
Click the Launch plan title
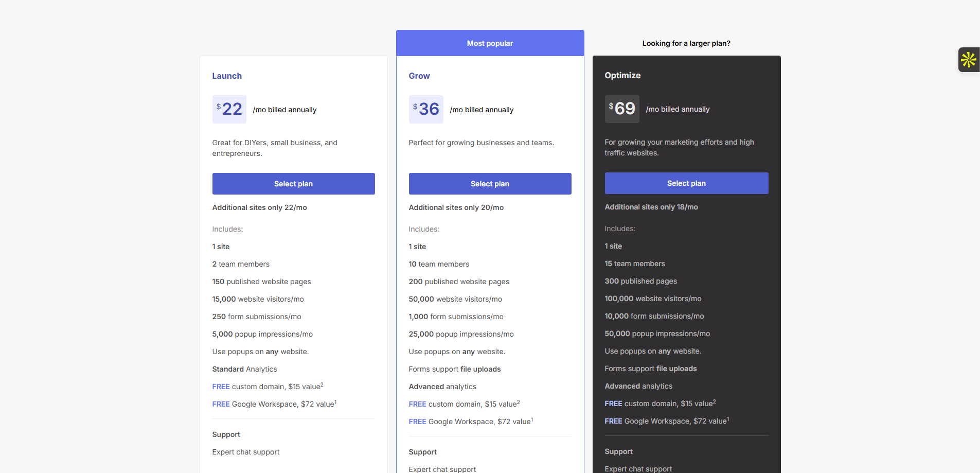tap(227, 76)
